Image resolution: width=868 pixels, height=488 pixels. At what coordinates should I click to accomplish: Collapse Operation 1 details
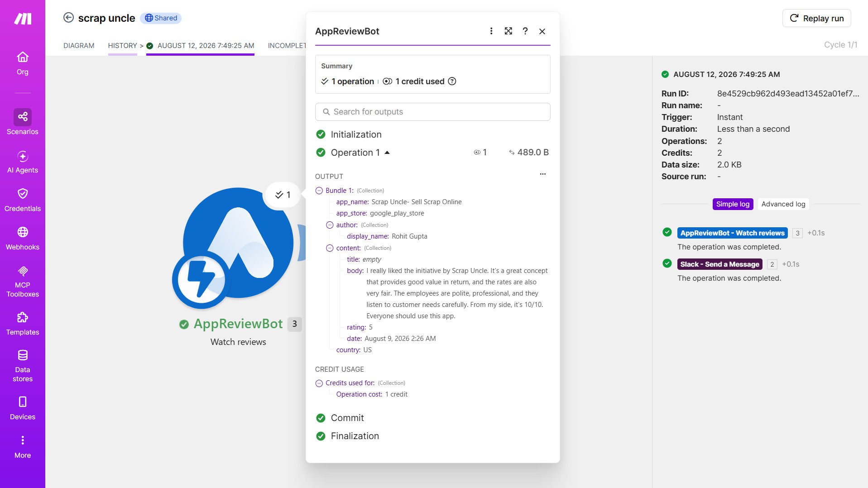(x=387, y=153)
